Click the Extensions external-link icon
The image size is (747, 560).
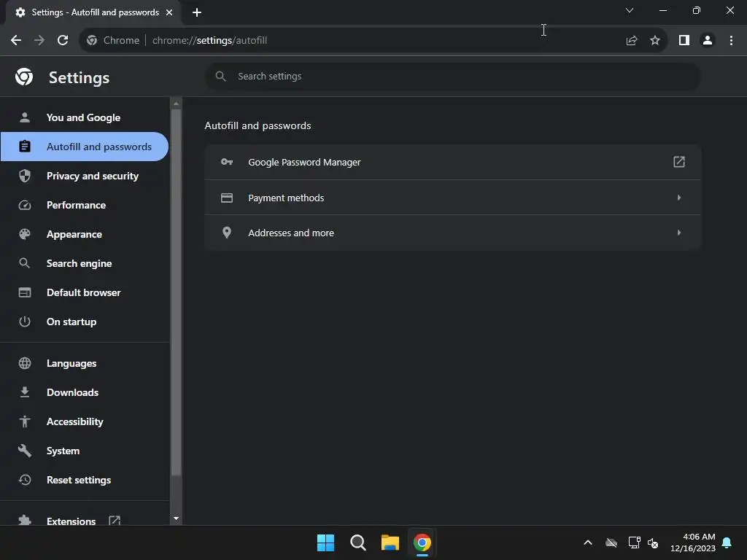click(x=115, y=520)
